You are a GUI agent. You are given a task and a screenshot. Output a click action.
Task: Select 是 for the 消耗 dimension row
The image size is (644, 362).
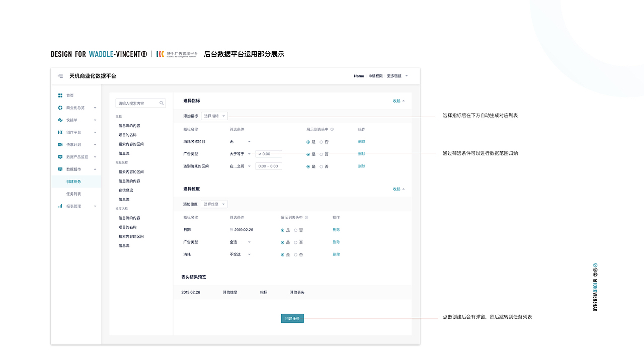(x=282, y=255)
